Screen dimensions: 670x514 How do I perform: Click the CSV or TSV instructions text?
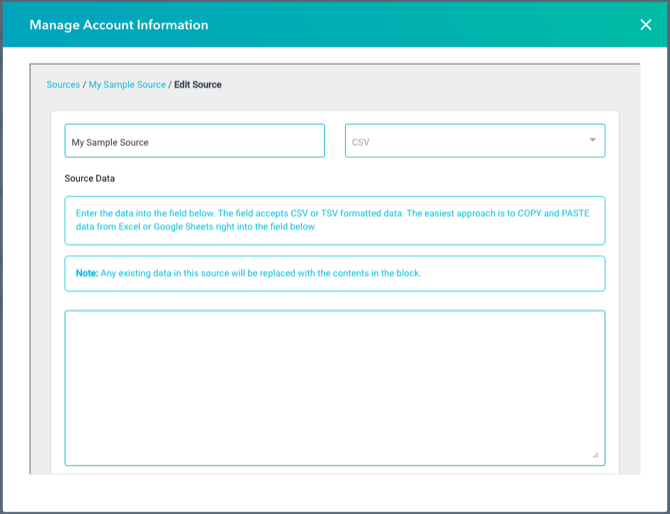[x=332, y=220]
